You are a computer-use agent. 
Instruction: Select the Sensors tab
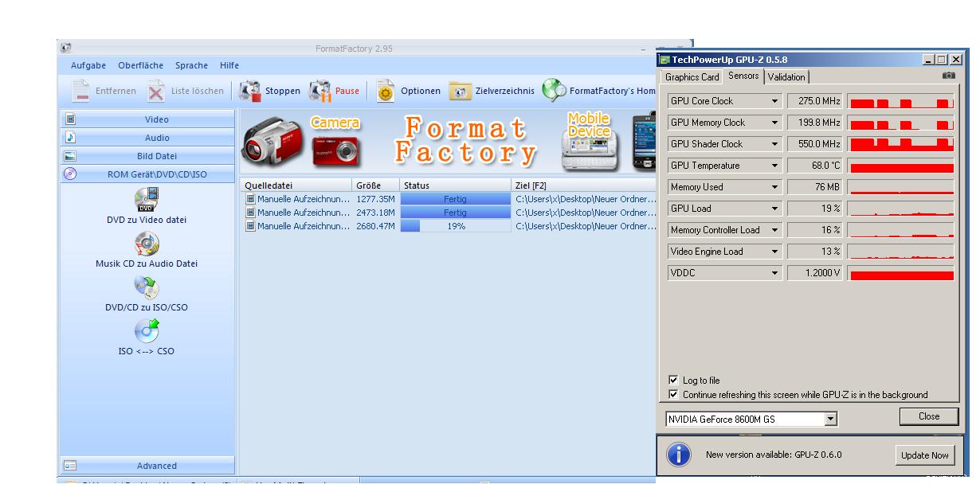pos(743,76)
